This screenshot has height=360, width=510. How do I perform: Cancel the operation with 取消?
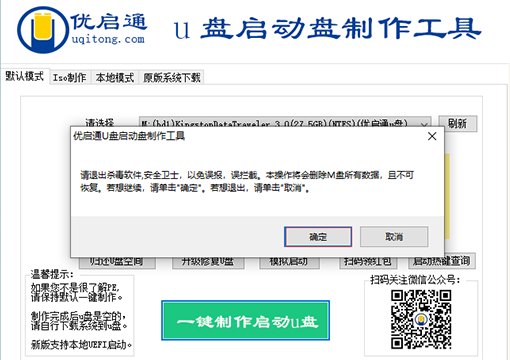tap(394, 237)
